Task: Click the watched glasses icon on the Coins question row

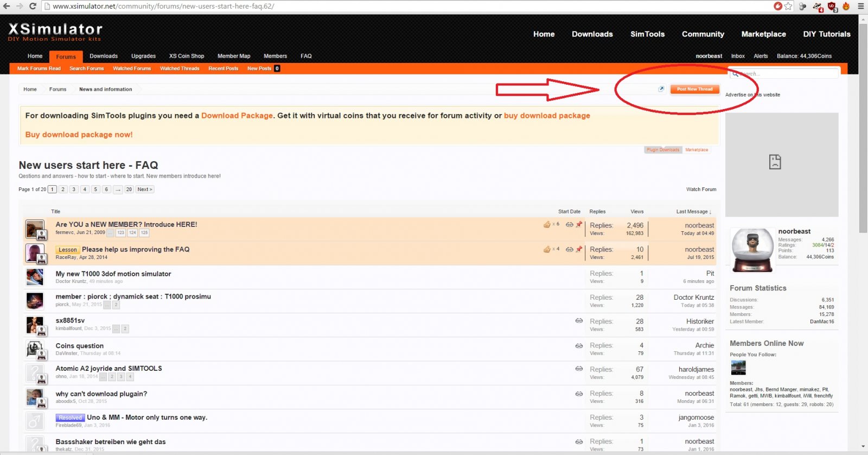Action: [579, 346]
